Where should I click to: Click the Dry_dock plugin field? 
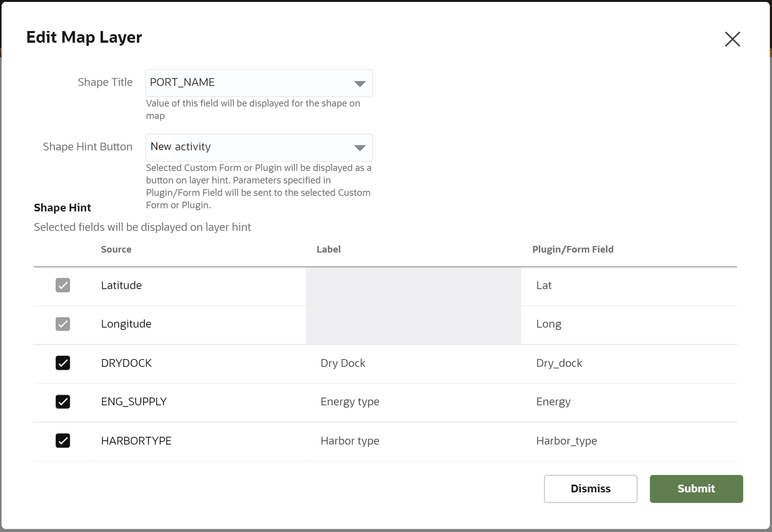[x=559, y=363]
